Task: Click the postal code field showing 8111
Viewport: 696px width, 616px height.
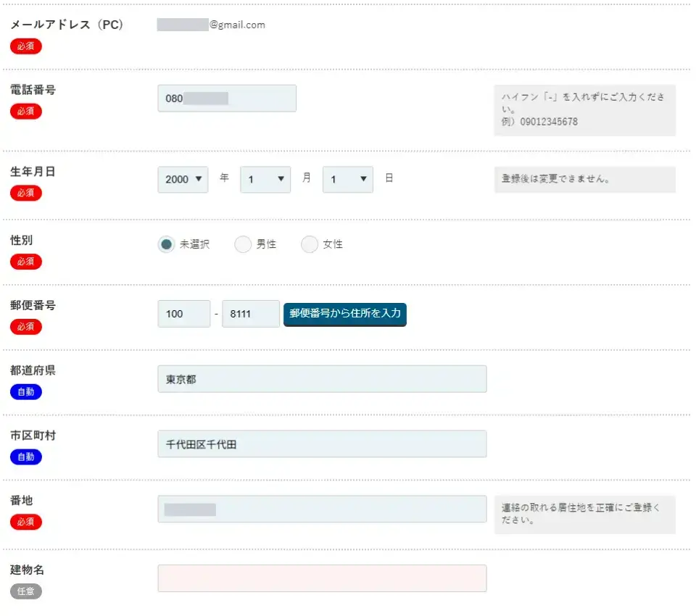Action: click(x=251, y=313)
